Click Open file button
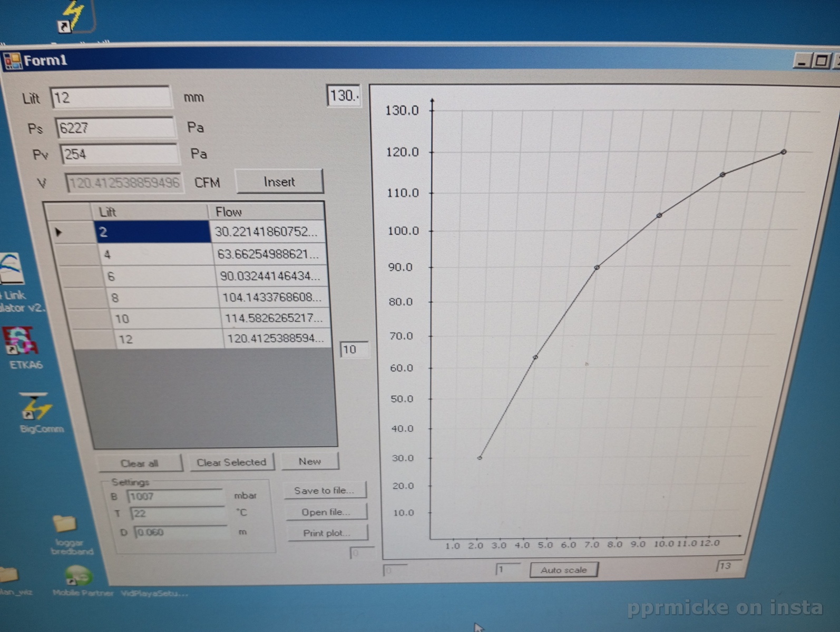Screen dimensions: 840x632 [326, 512]
